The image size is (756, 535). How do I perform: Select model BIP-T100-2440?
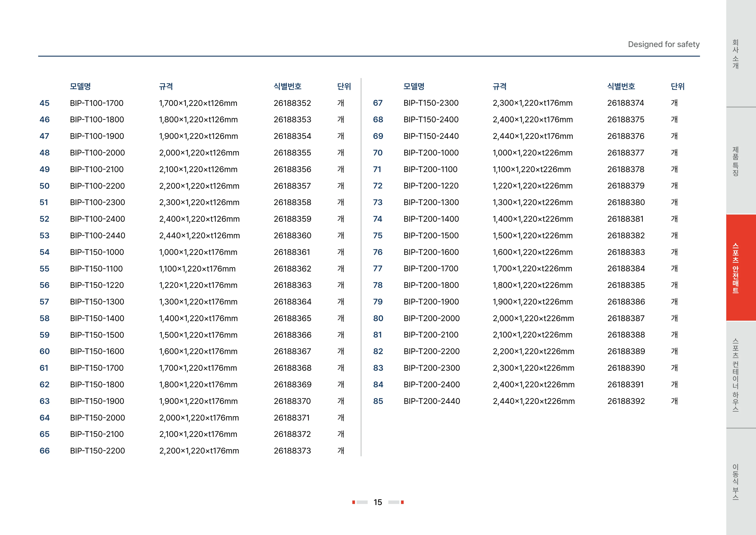[97, 235]
